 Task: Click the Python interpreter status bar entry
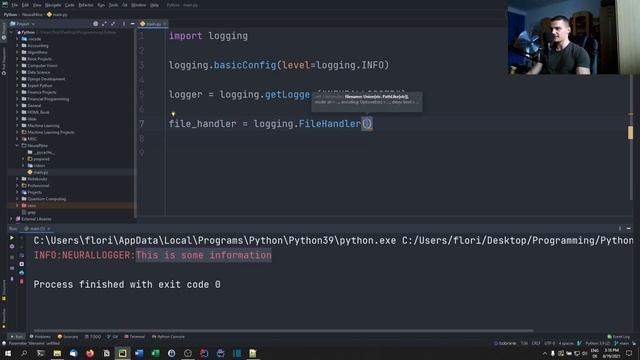click(597, 344)
